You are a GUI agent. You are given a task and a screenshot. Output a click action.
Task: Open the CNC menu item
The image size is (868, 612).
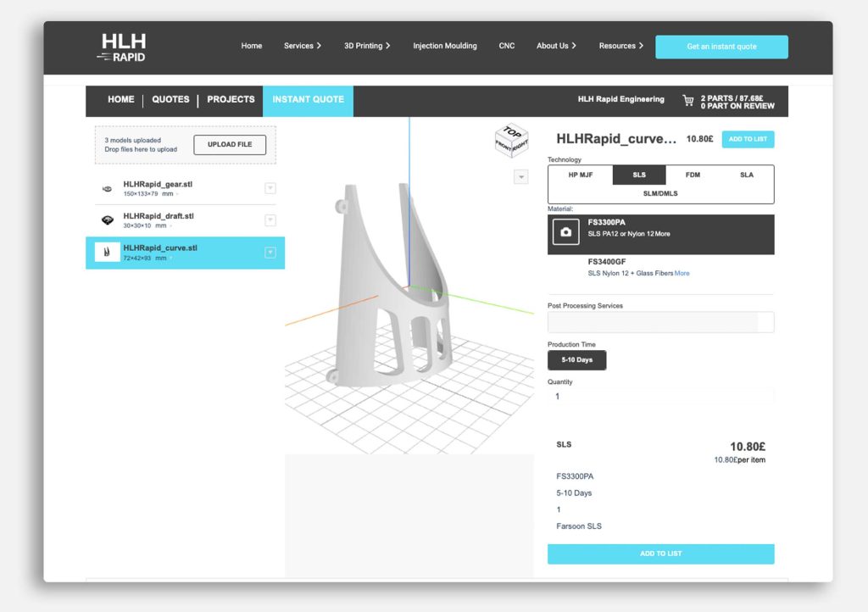pyautogui.click(x=506, y=46)
